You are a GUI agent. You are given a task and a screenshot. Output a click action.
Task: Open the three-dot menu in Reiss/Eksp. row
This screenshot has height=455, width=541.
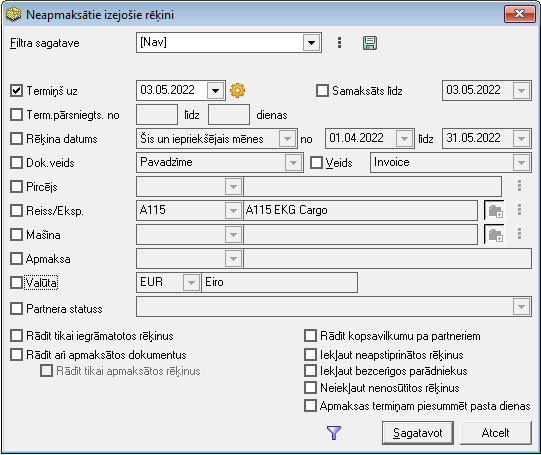519,210
